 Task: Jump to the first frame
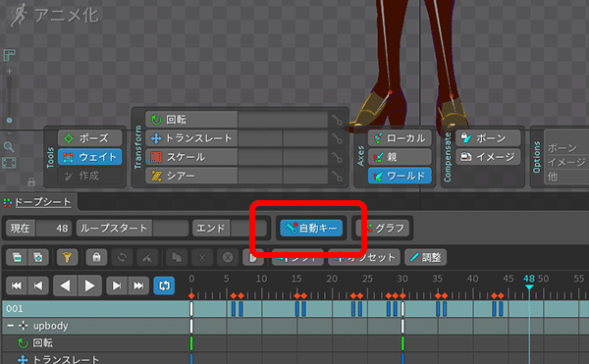pos(17,286)
